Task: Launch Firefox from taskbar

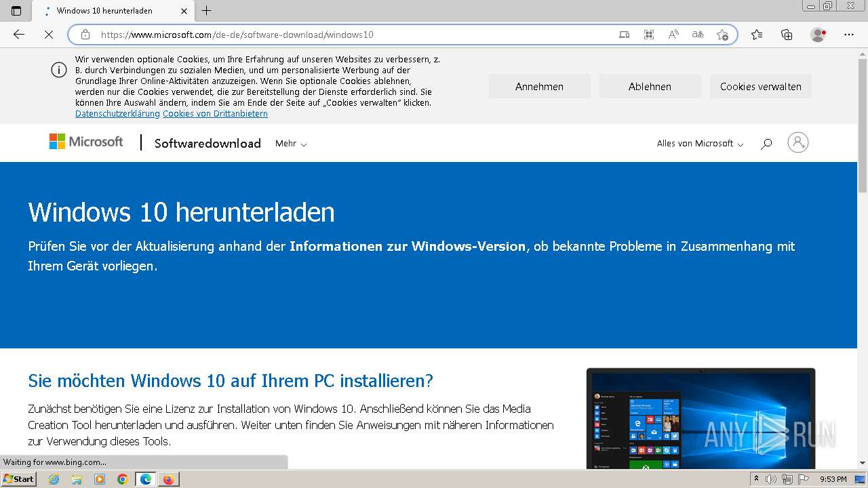Action: click(168, 479)
